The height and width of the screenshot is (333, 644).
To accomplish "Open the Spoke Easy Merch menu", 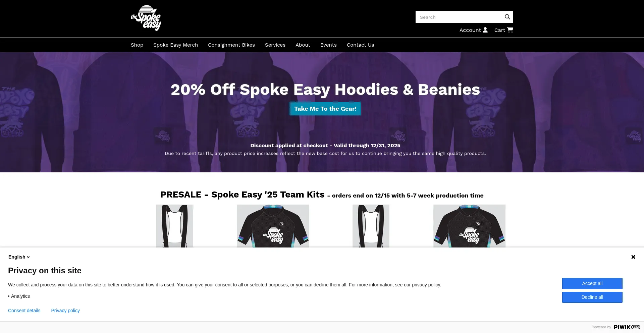I will (175, 45).
